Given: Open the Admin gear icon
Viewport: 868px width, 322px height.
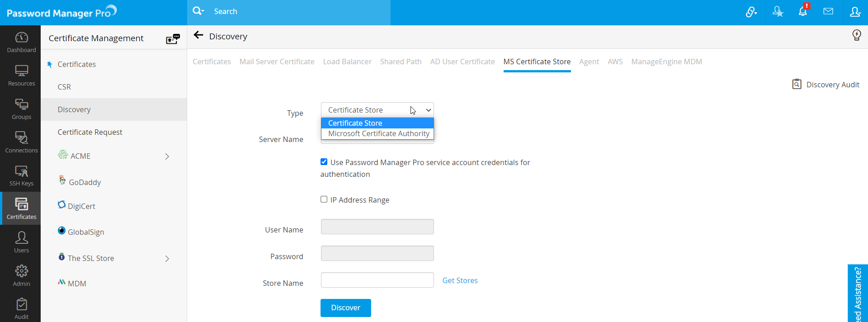Looking at the screenshot, I should click(x=21, y=275).
